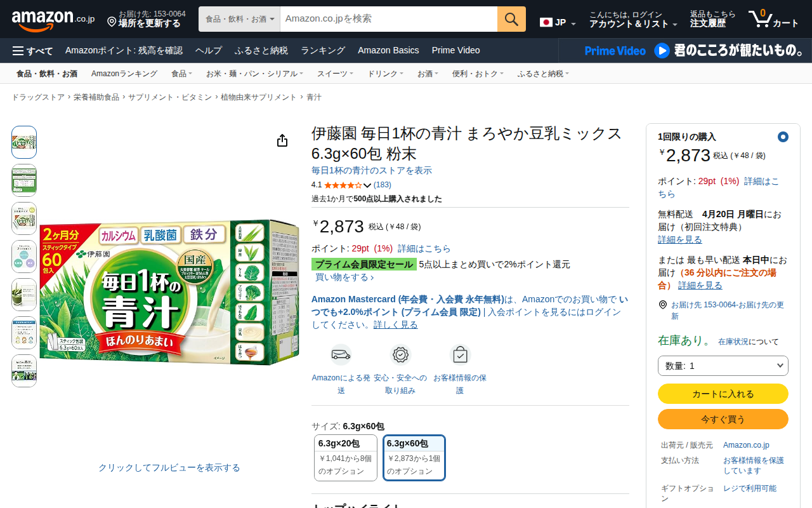Click the search magnifier button
Screen dimensions: 812x508
point(511,19)
